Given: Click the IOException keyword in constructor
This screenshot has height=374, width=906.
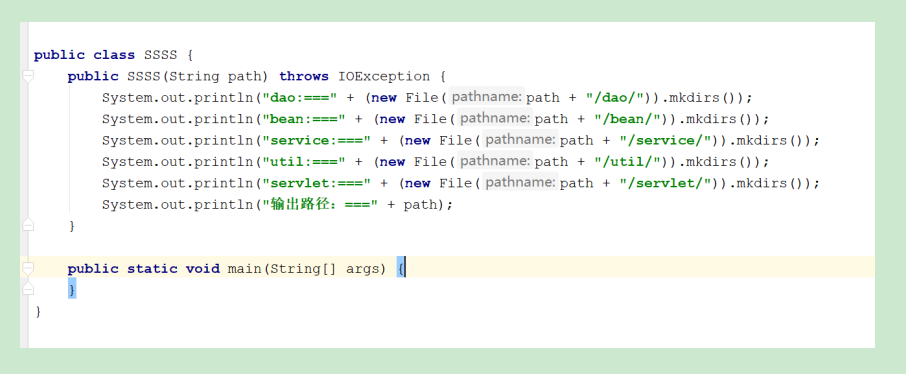Looking at the screenshot, I should tap(384, 76).
